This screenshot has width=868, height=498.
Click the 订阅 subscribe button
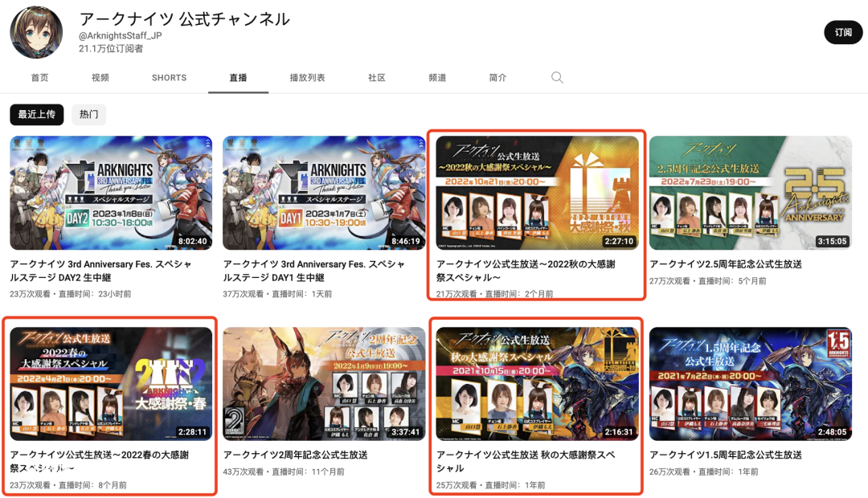pyautogui.click(x=843, y=33)
